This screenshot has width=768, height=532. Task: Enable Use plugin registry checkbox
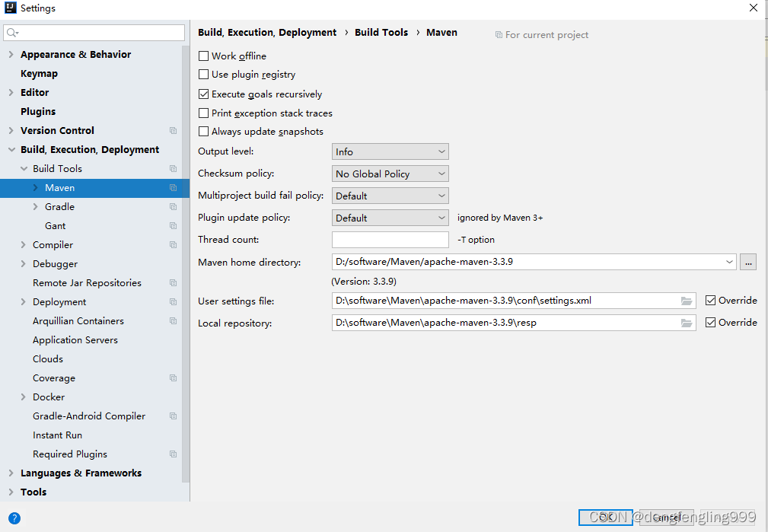click(x=203, y=75)
